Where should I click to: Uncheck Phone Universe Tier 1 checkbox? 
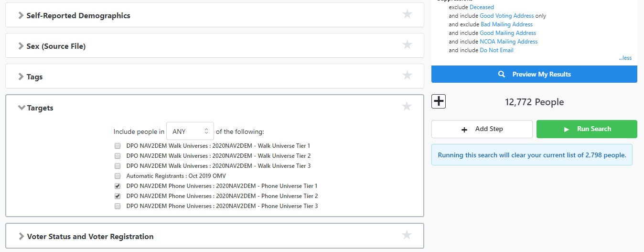118,186
